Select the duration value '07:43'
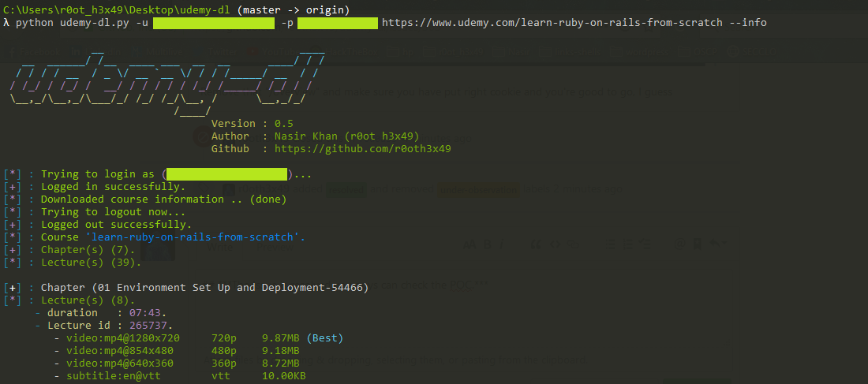The width and height of the screenshot is (868, 384). click(145, 313)
